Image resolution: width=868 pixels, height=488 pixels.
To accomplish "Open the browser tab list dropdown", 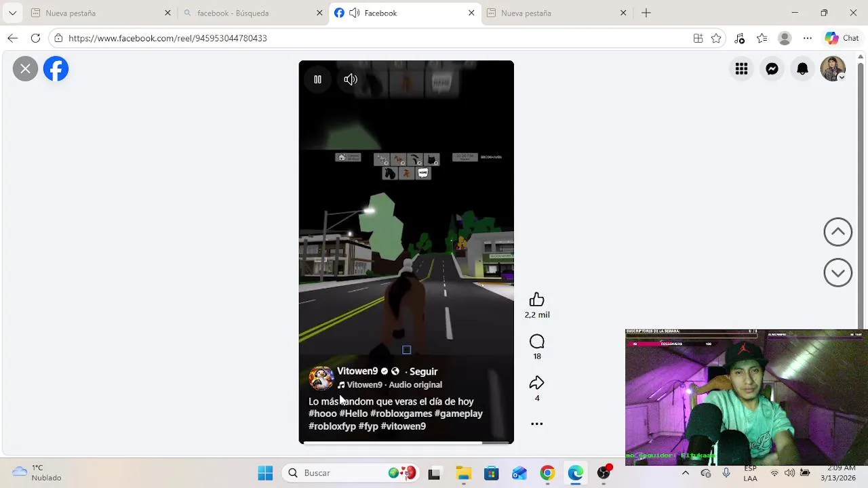I will pyautogui.click(x=12, y=13).
